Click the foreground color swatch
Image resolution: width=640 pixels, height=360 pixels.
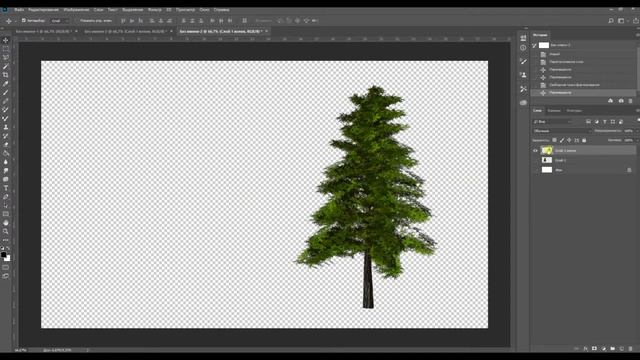[x=4, y=255]
